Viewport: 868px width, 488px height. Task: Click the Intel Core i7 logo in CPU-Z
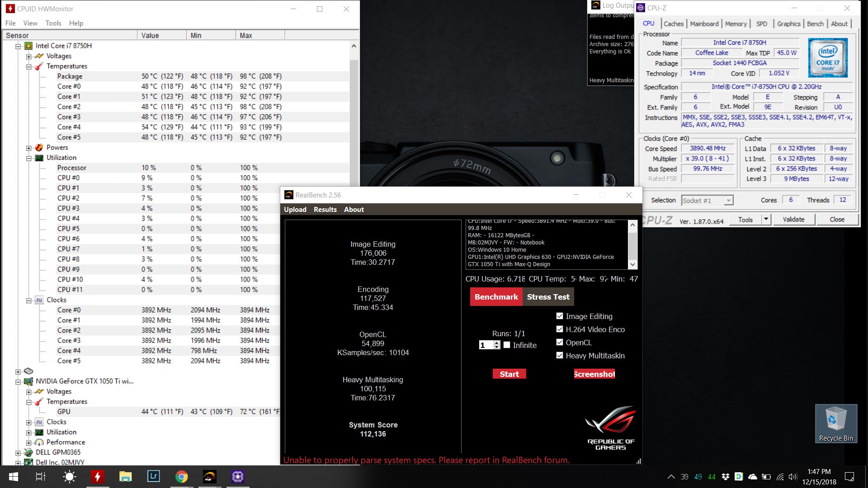click(827, 58)
